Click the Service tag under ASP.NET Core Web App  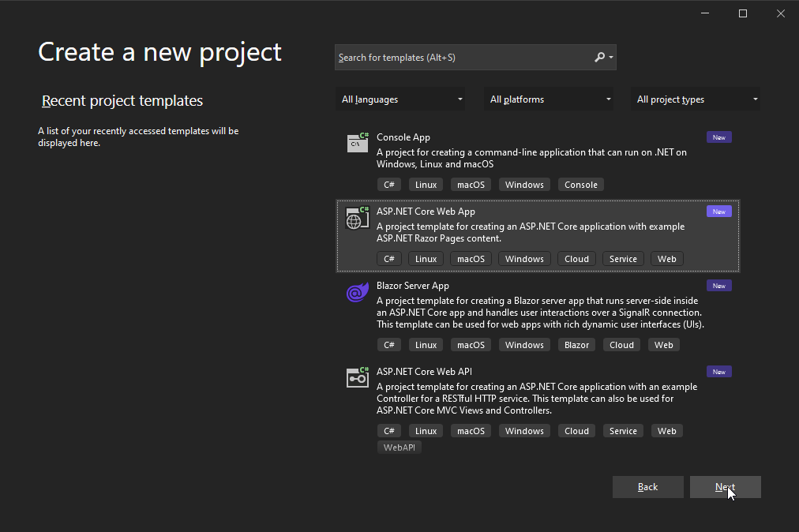pos(623,259)
